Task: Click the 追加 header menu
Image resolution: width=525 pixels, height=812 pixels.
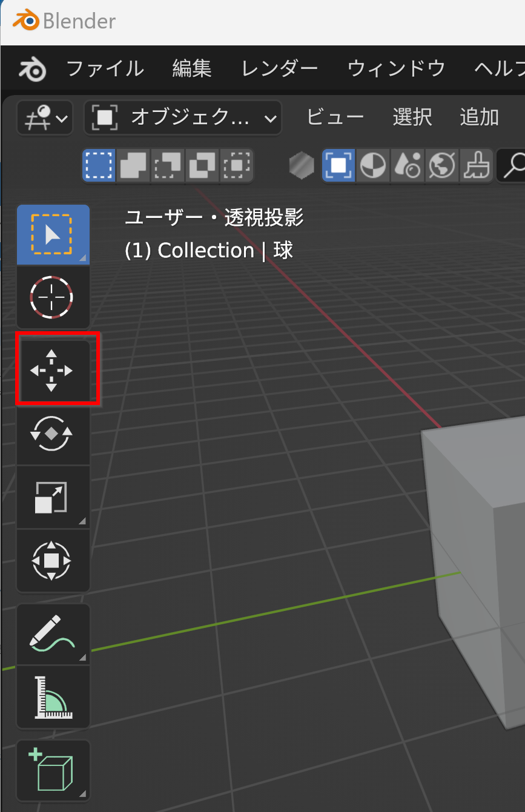Action: pyautogui.click(x=479, y=117)
